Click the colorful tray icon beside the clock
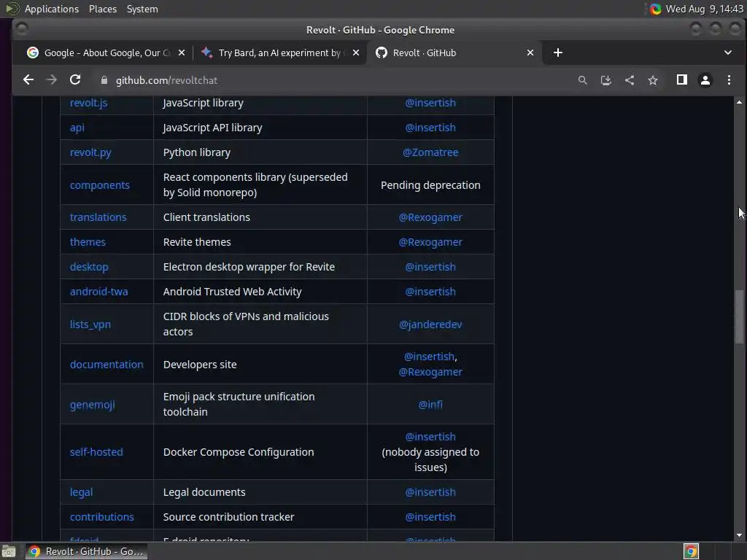747x560 pixels. point(656,9)
